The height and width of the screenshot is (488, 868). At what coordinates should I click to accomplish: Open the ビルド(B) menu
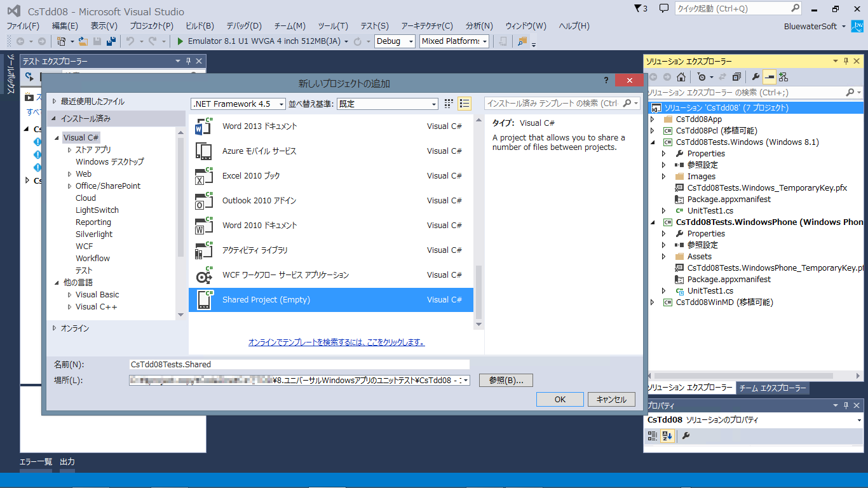point(200,26)
